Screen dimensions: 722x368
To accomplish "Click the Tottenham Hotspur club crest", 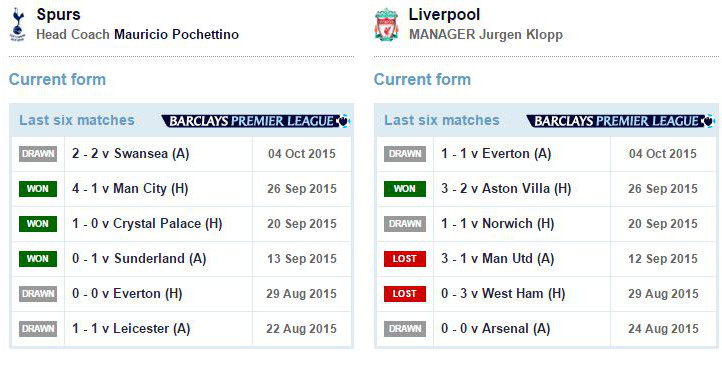I will pos(17,24).
